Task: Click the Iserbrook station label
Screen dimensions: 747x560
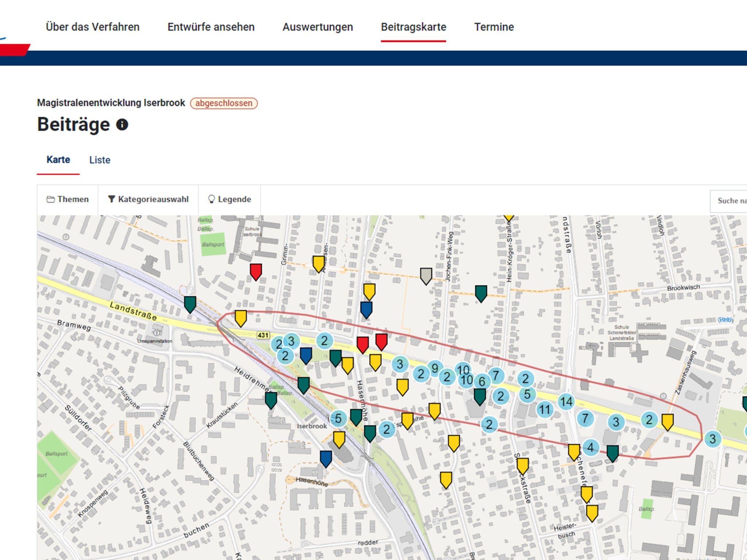Action: pos(312,426)
